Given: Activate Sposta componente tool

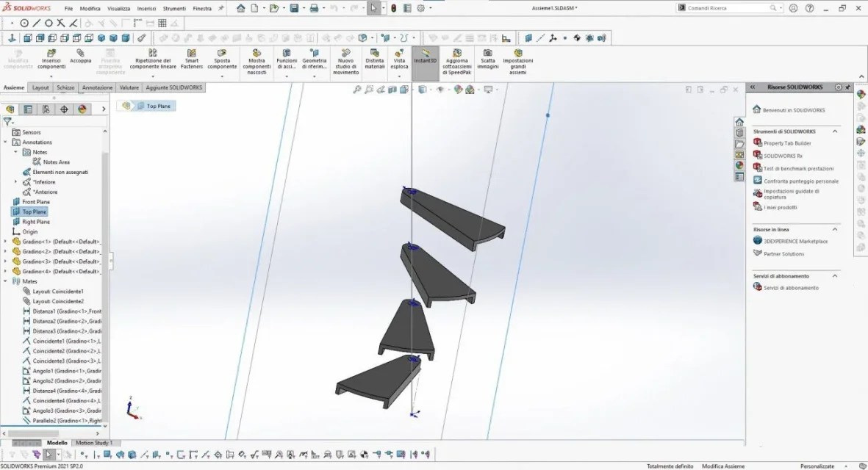Looking at the screenshot, I should click(x=222, y=59).
